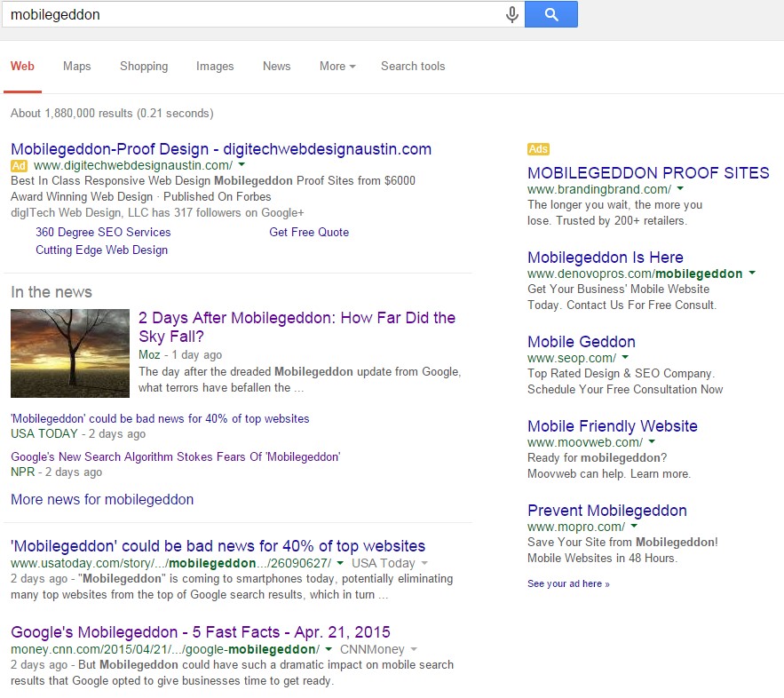Click the 'Mobile Websites in 48 Hours' text
This screenshot has width=784, height=698.
603,558
